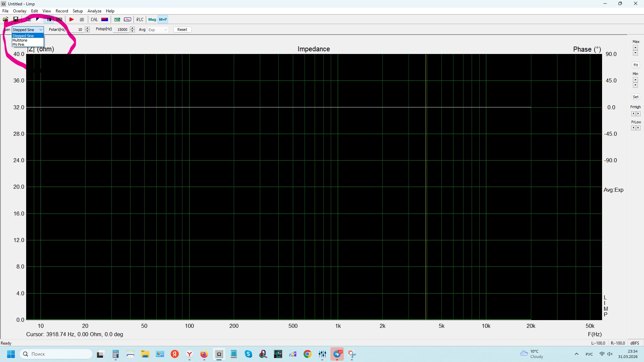Open the Avg Exp averaging dropdown
This screenshot has width=644, height=362.
coord(158,30)
